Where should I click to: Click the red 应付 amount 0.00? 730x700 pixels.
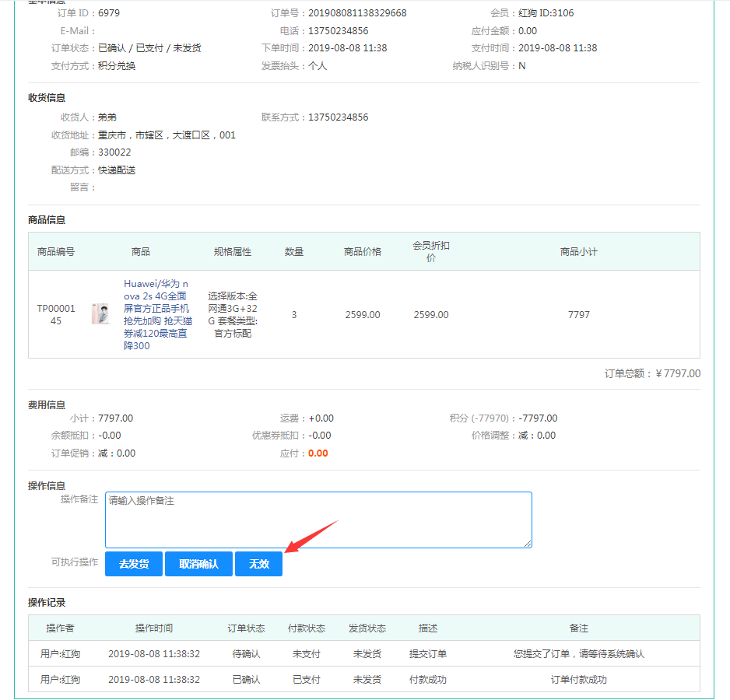pos(318,453)
